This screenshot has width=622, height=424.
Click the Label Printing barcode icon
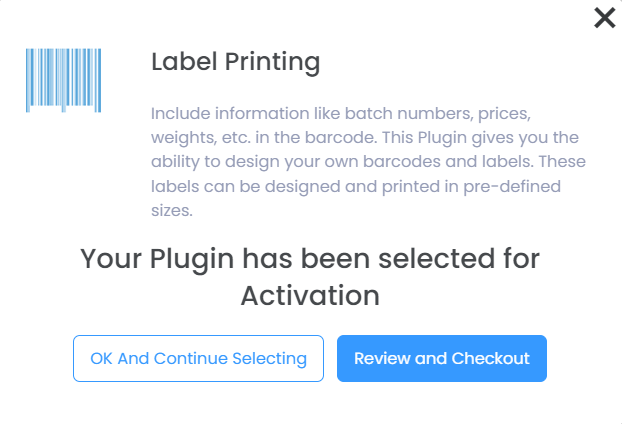56,79
